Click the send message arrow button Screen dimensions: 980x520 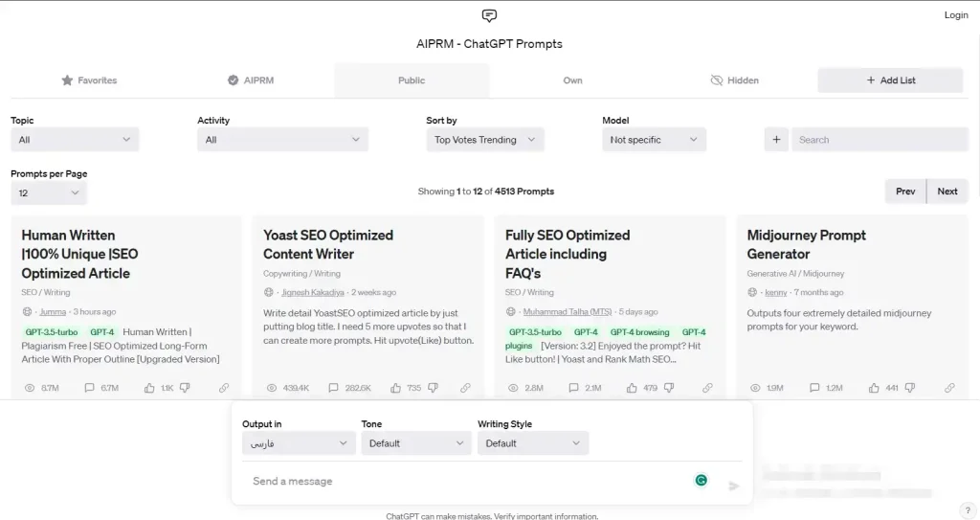734,486
